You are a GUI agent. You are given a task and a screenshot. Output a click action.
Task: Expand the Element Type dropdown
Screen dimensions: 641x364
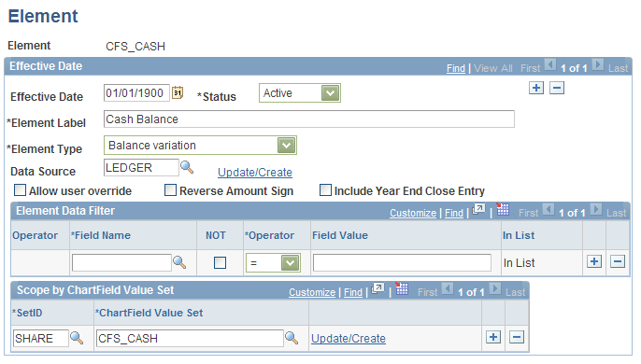click(200, 145)
